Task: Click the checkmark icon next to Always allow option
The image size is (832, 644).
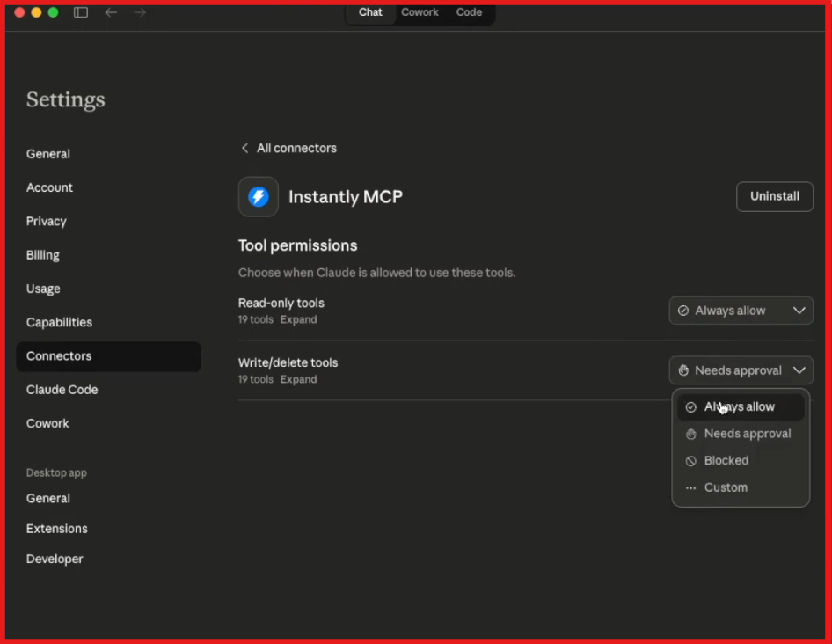Action: [x=691, y=407]
